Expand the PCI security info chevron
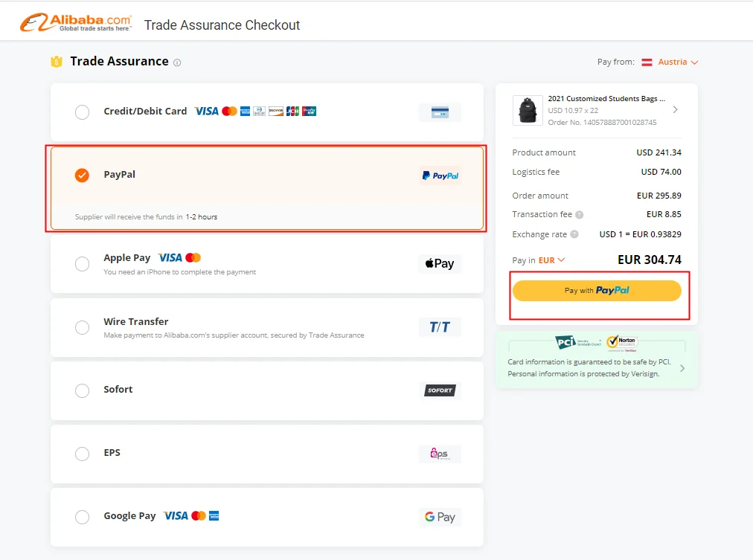The image size is (753, 560). (682, 369)
